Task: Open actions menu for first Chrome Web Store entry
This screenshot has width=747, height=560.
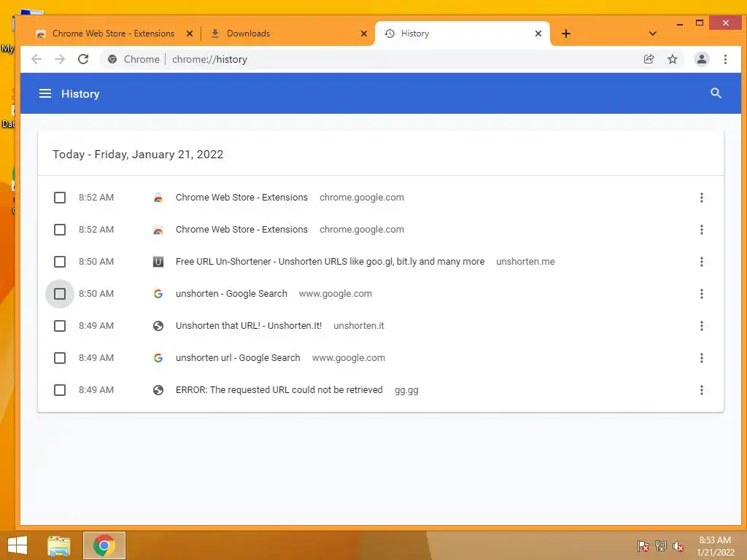Action: pyautogui.click(x=701, y=197)
